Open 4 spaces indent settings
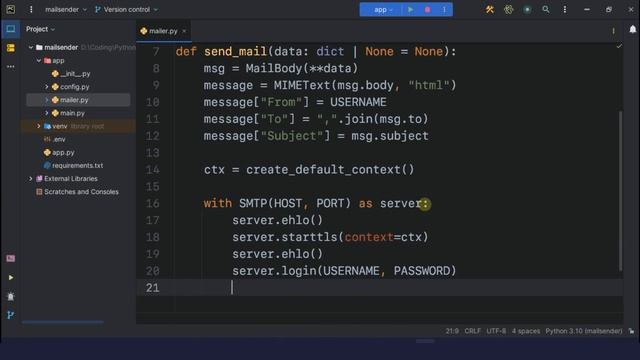Screen dimensions: 640x360 click(x=526, y=331)
